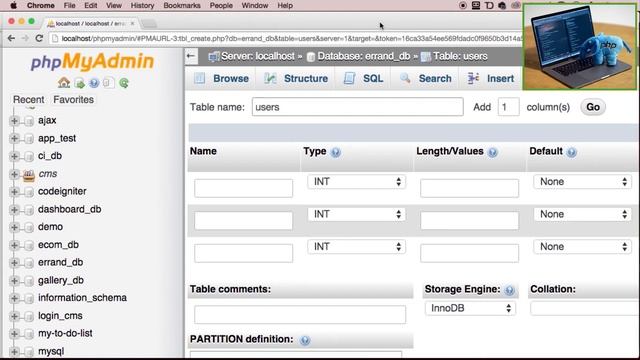Expand the ajax database node

[14, 121]
